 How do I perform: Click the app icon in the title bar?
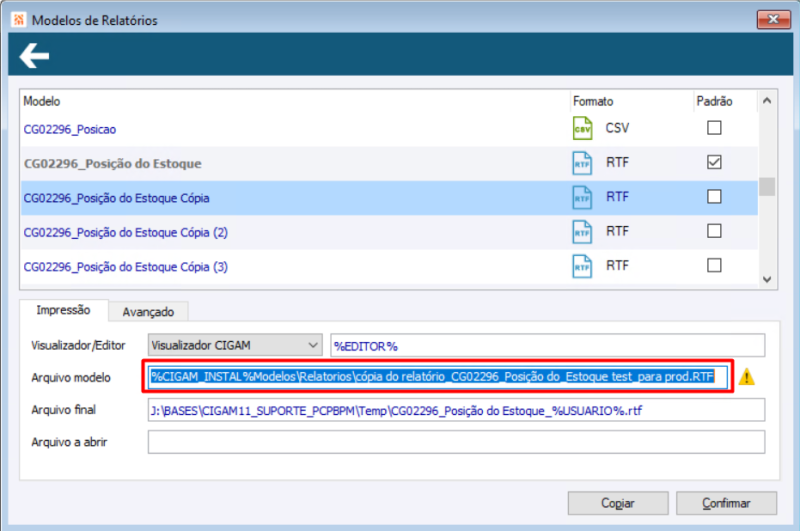pyautogui.click(x=19, y=20)
